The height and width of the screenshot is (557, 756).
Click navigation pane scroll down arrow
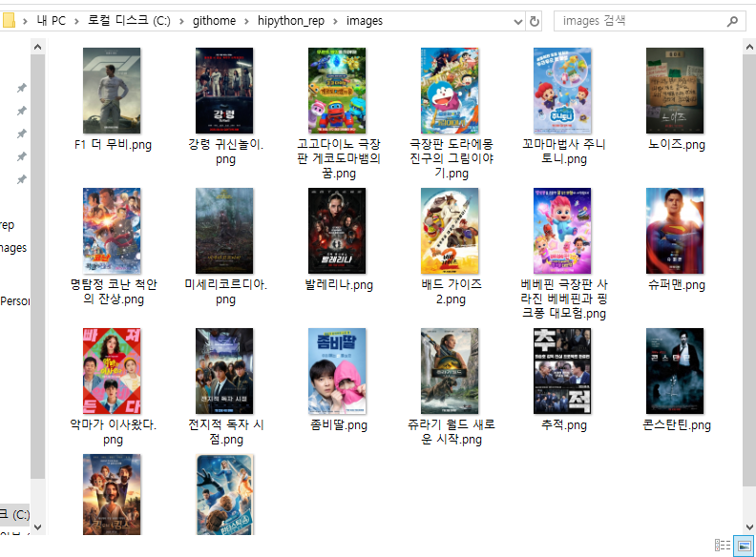point(37,527)
